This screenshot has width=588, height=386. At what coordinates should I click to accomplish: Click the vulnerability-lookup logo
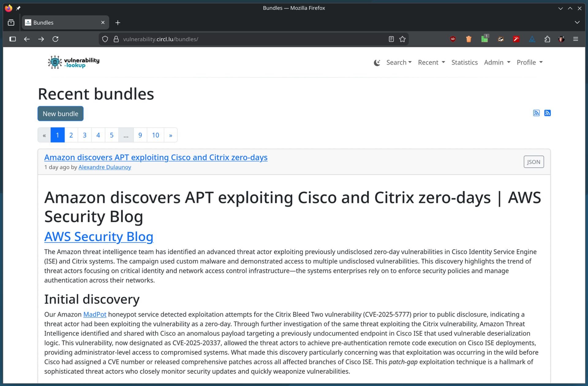74,62
